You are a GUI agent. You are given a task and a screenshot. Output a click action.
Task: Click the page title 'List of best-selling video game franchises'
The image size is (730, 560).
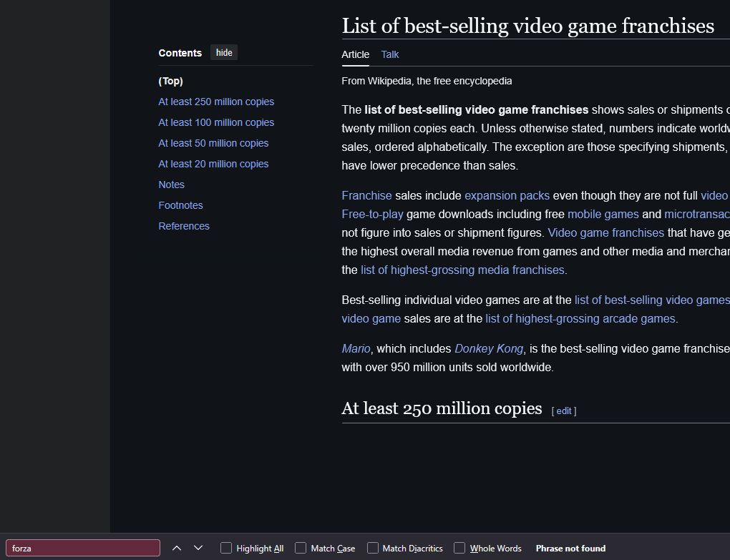coord(528,26)
